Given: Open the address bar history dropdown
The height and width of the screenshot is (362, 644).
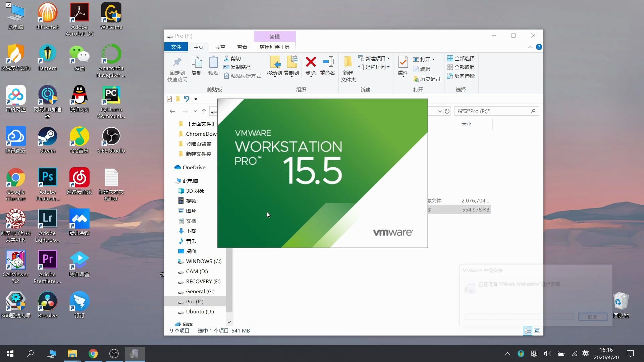Looking at the screenshot, I should pos(440,111).
